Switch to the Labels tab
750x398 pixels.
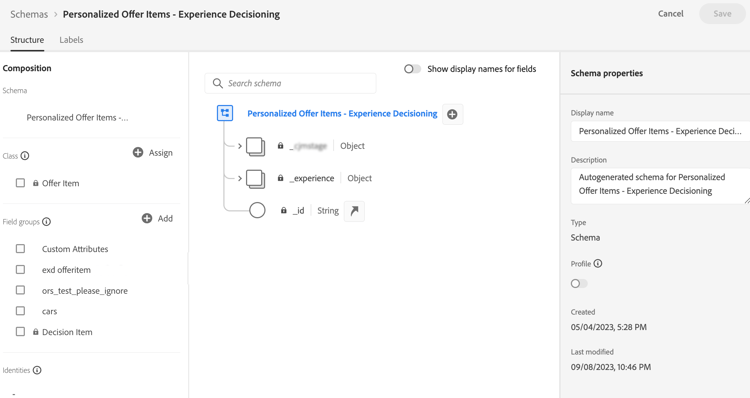pyautogui.click(x=71, y=40)
